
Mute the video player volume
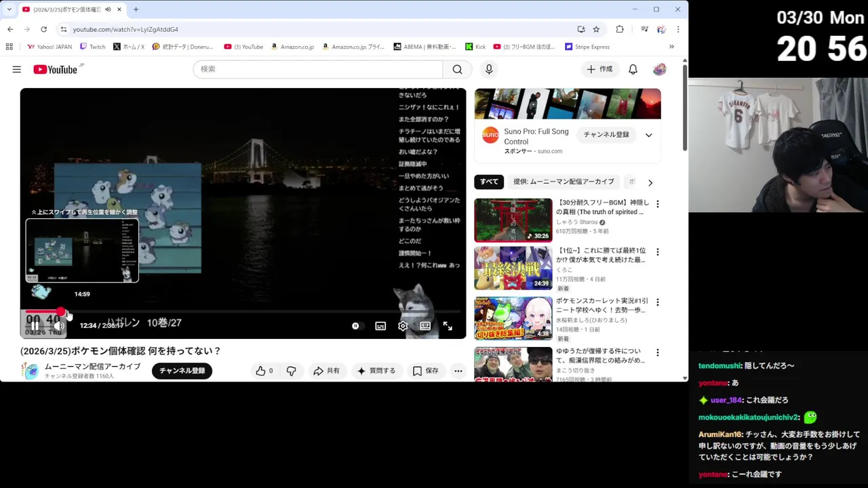coord(59,326)
